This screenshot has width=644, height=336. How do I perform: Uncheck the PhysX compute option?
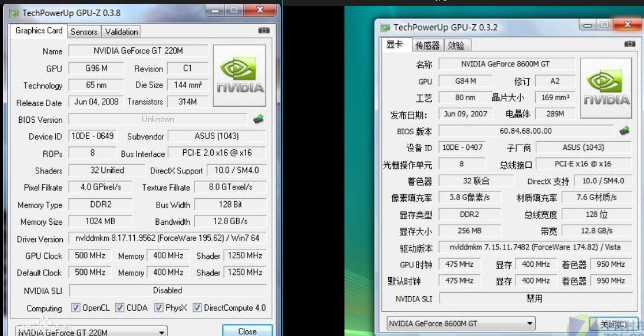click(158, 308)
